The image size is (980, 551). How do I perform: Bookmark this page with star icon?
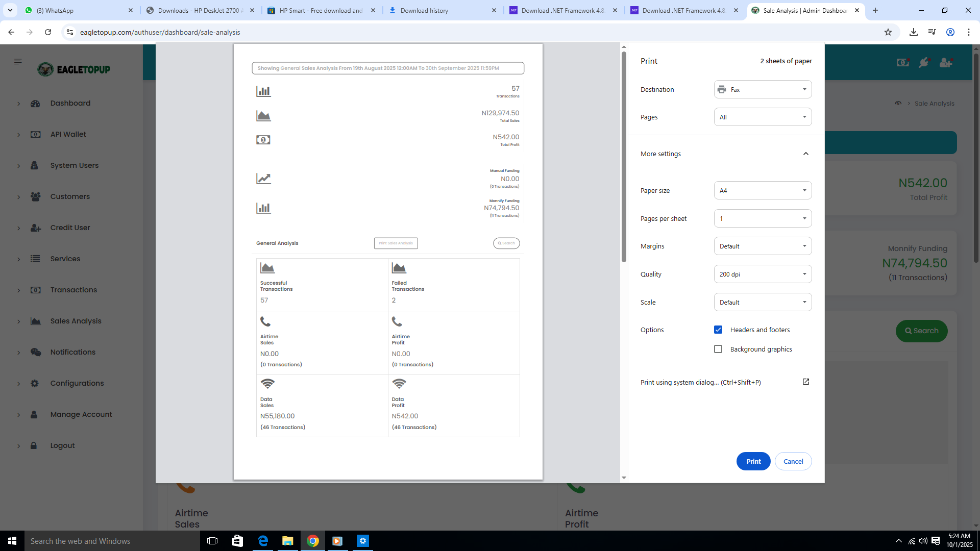(x=888, y=32)
